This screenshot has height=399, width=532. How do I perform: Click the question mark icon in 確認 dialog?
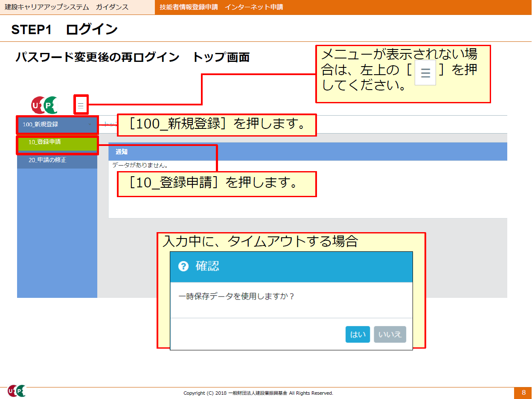pos(183,267)
